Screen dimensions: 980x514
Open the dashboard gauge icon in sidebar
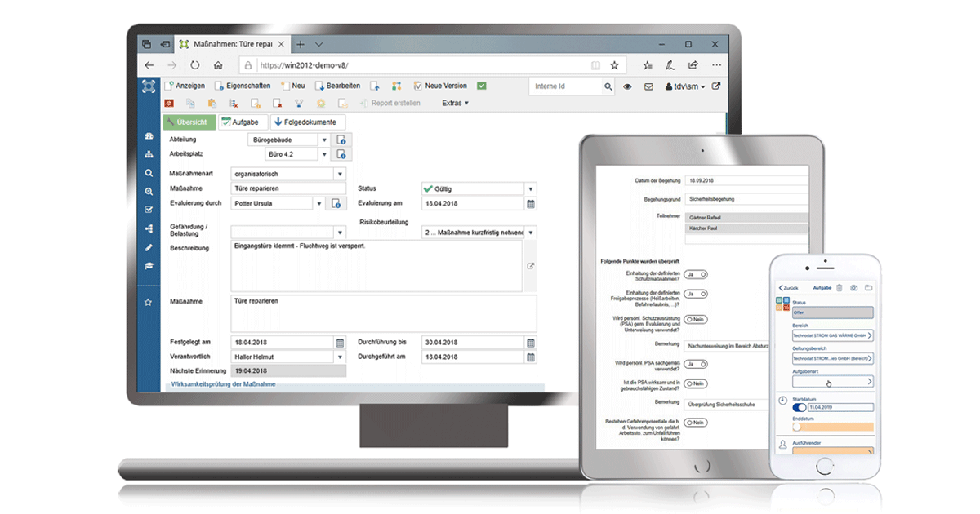click(149, 136)
